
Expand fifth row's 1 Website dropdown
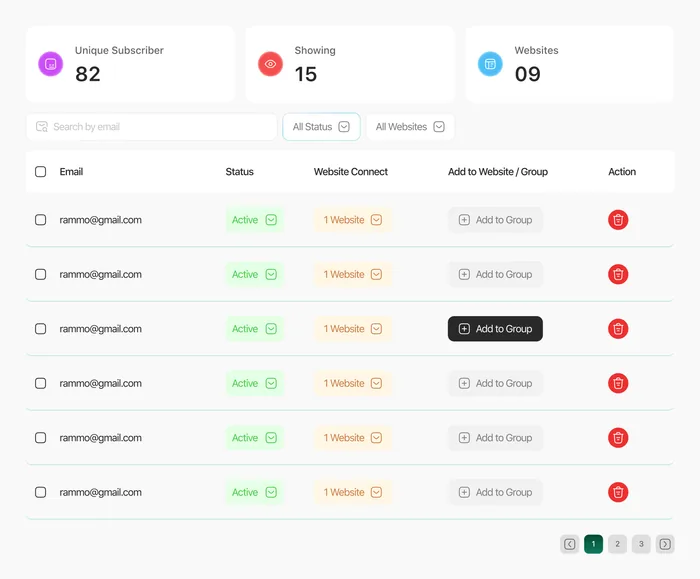point(353,437)
